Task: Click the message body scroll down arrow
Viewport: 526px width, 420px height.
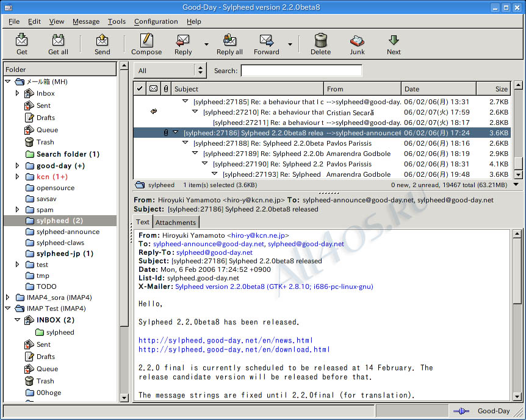Action: coord(517,397)
